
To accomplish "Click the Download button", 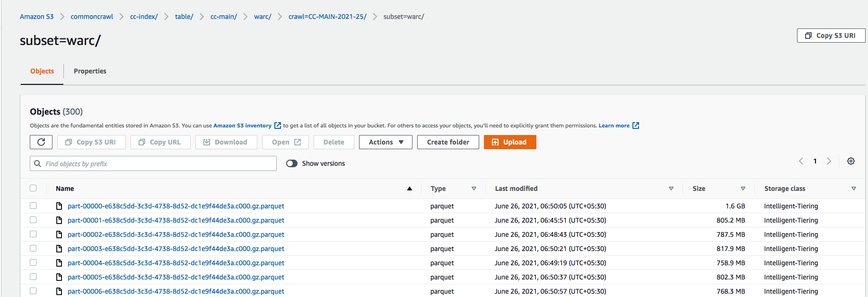I will (x=226, y=142).
